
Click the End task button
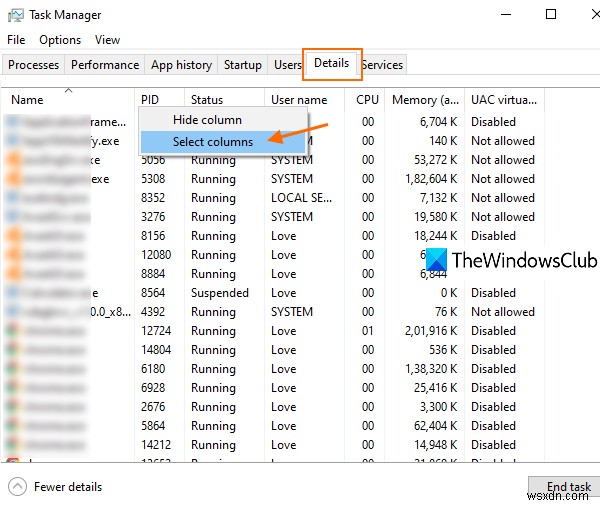[x=565, y=487]
